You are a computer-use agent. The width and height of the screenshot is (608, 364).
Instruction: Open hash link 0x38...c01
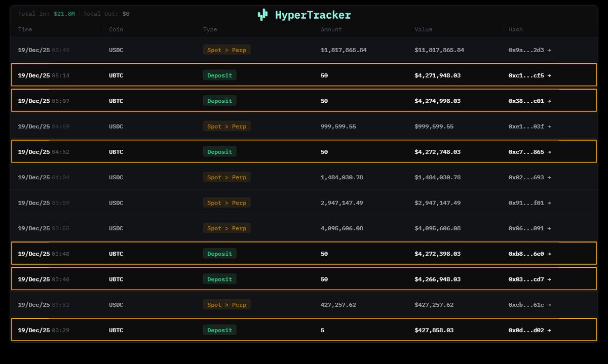point(526,101)
